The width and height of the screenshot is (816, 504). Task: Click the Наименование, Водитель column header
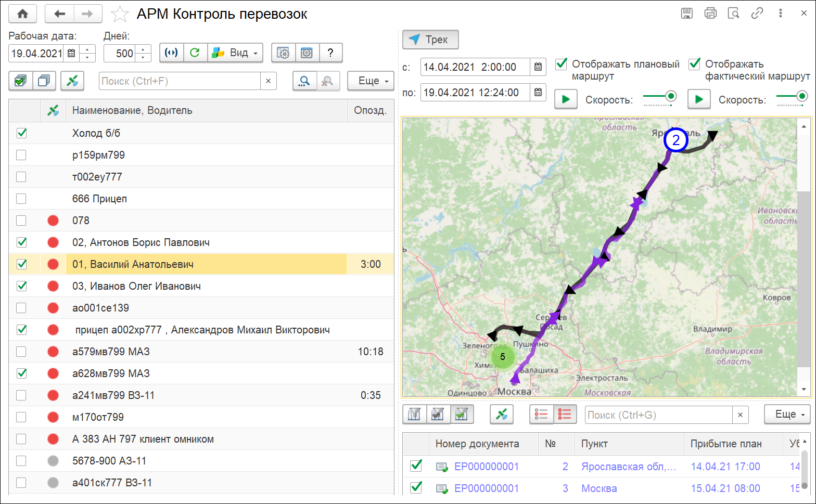tap(132, 110)
